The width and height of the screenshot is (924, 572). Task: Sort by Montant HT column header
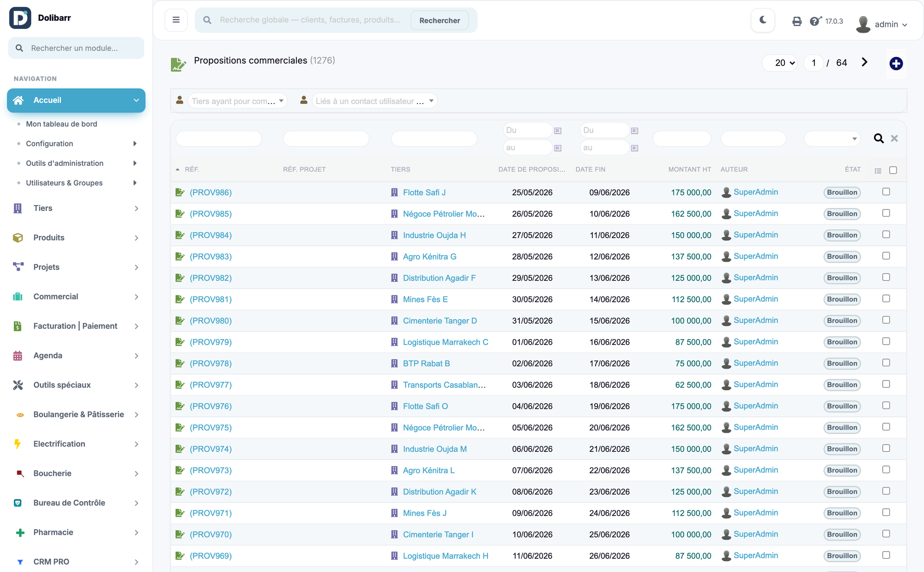click(x=689, y=169)
